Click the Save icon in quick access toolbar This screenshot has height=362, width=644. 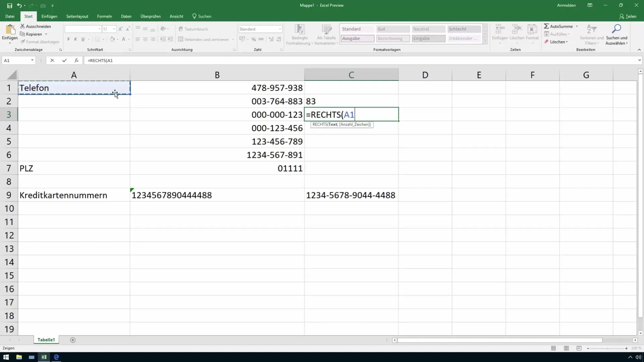coord(9,5)
